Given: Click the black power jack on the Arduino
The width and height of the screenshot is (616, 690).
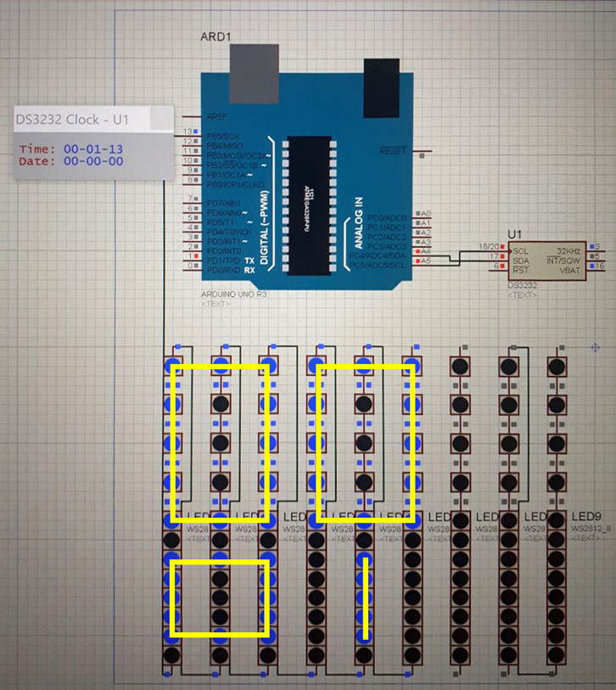Looking at the screenshot, I should (382, 88).
